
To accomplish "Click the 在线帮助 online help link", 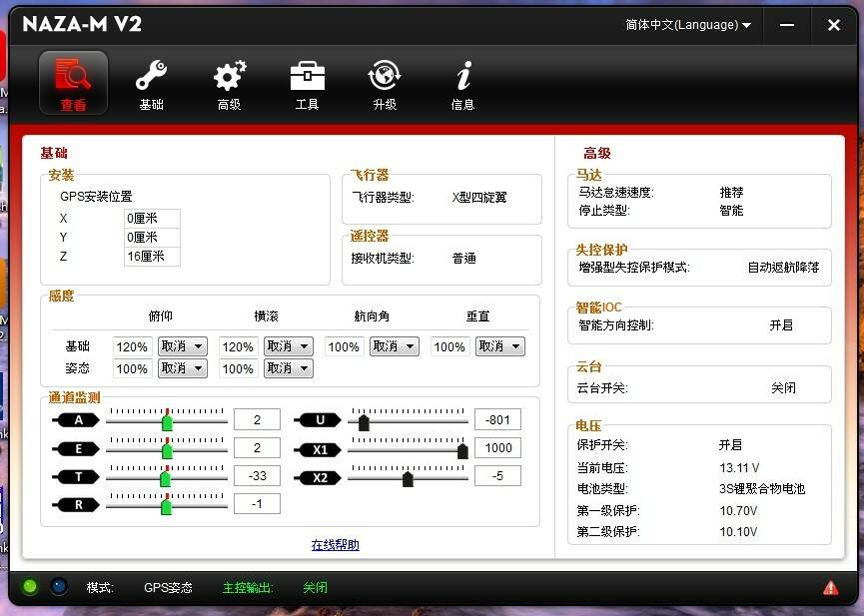I will tap(335, 545).
